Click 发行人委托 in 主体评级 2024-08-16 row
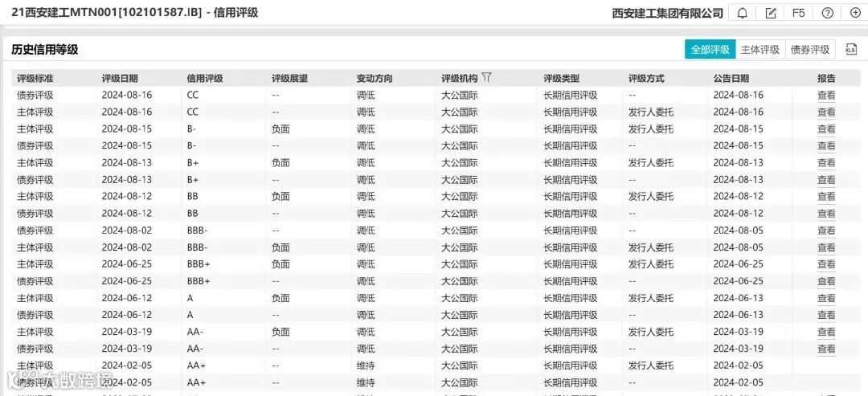 point(651,112)
